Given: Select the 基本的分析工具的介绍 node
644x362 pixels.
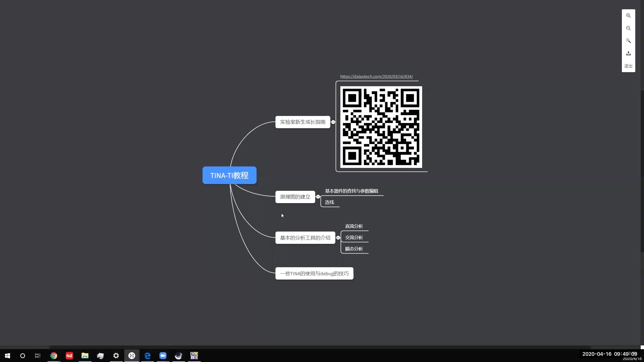Looking at the screenshot, I should pos(305,238).
